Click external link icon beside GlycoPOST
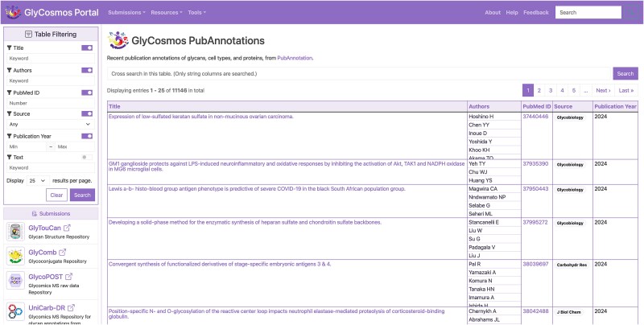The width and height of the screenshot is (644, 325). 68,277
